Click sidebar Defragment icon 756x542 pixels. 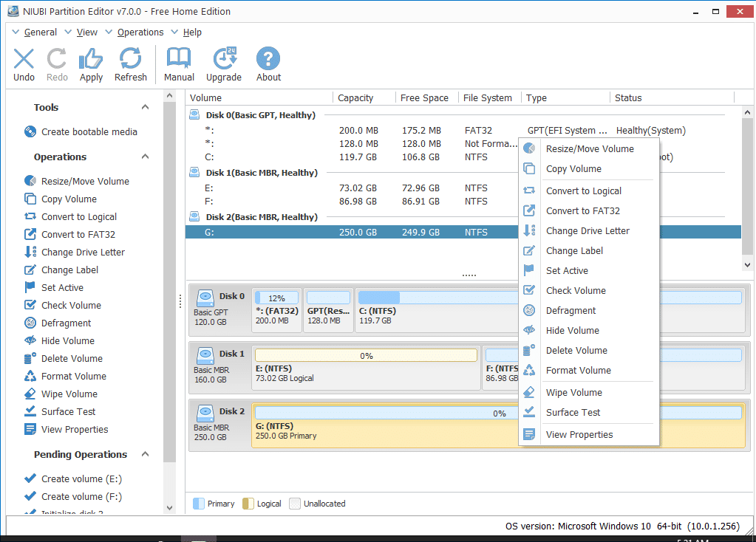click(30, 323)
